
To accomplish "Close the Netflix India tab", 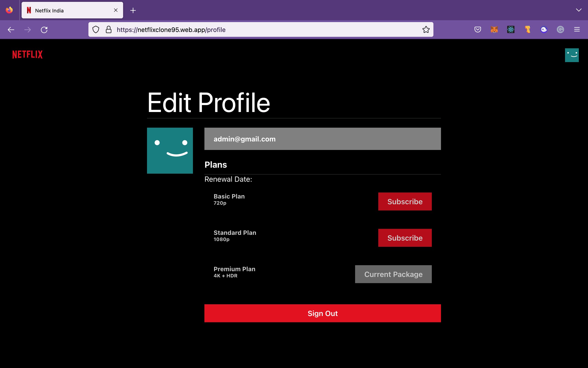I will tap(116, 10).
